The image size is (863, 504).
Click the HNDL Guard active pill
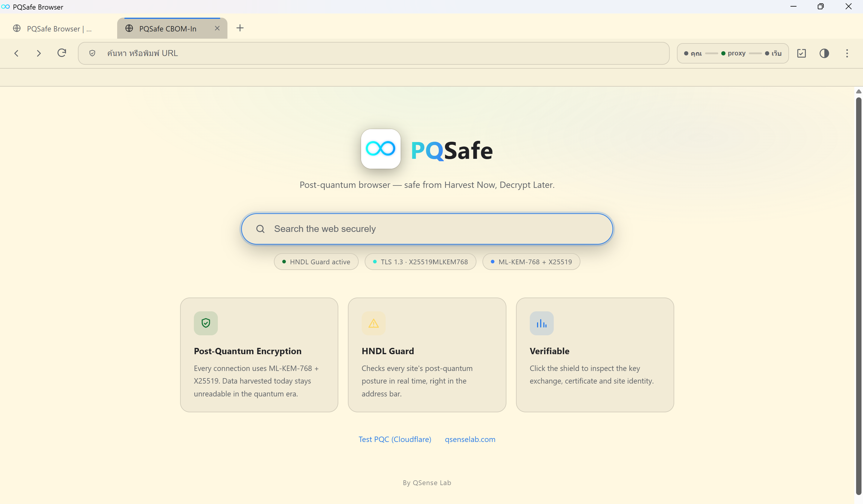(316, 262)
